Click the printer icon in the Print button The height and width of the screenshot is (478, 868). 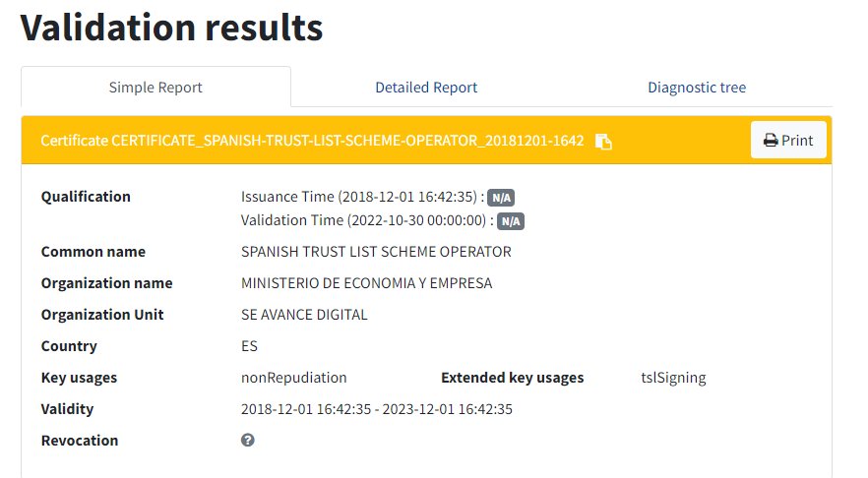tap(771, 141)
